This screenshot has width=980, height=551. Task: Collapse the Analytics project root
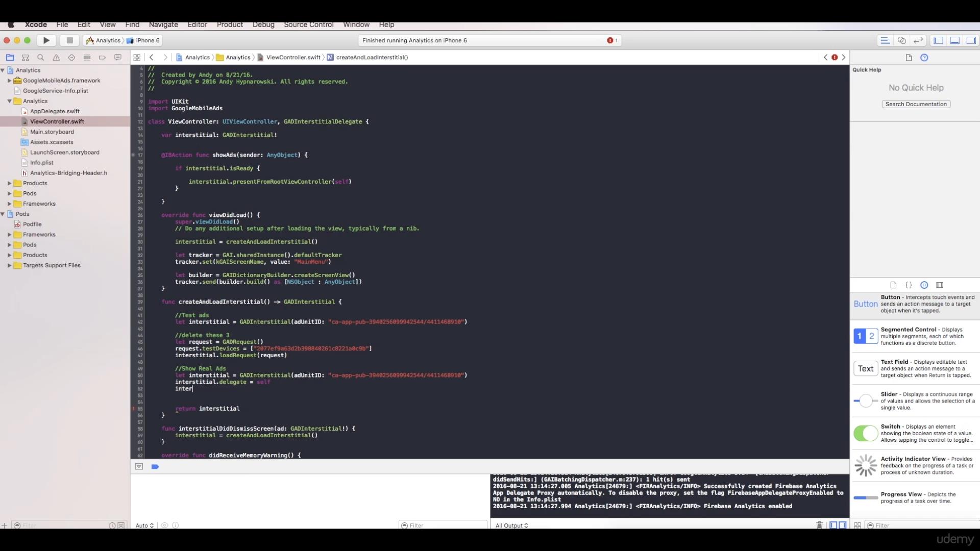tap(3, 70)
